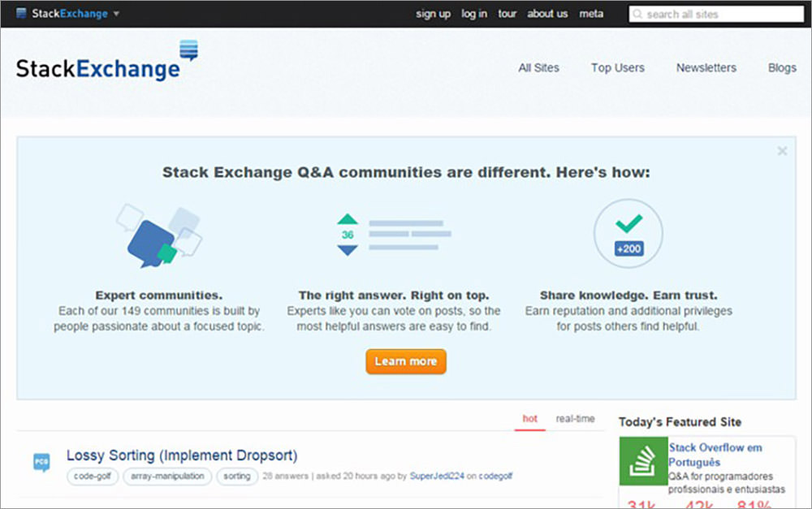The width and height of the screenshot is (812, 509).
Task: Open the codegolf site link
Action: click(x=495, y=477)
